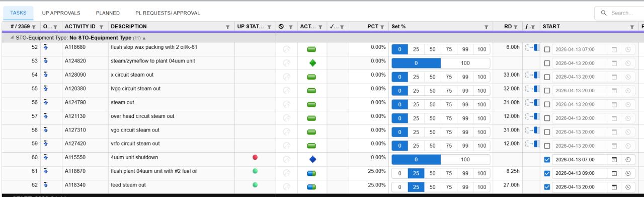Image resolution: width=644 pixels, height=197 pixels.
Task: Click in-progress task bar icon for A118340
Action: [x=311, y=187]
